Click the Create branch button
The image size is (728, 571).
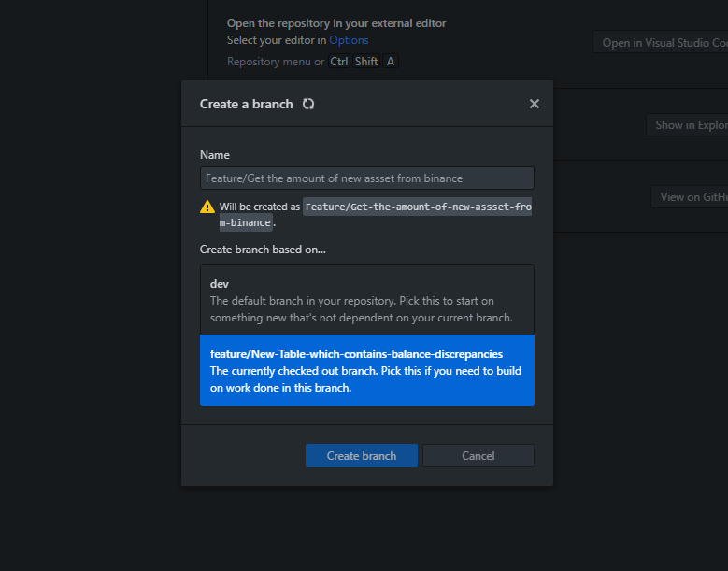(x=362, y=456)
